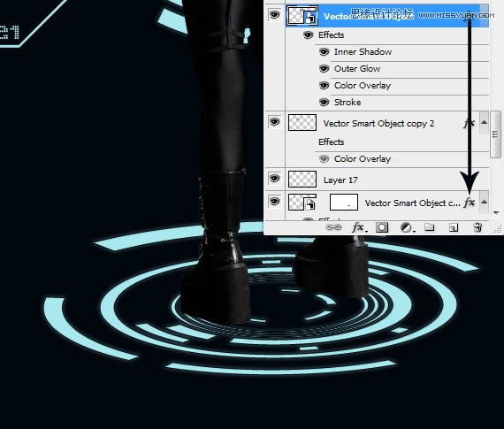Select layer mask thumbnail of bottom Vector Smart Object c... layer
The image size is (504, 429).
(344, 203)
